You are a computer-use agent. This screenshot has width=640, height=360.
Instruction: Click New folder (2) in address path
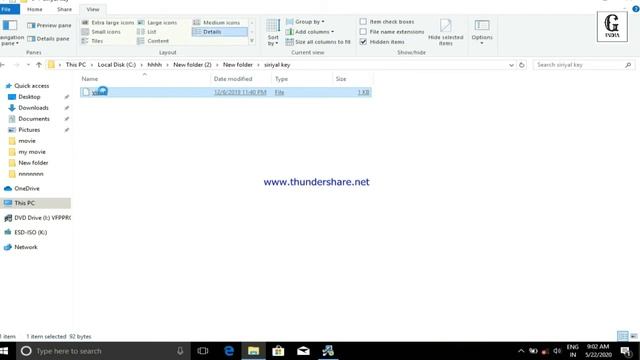pos(192,65)
